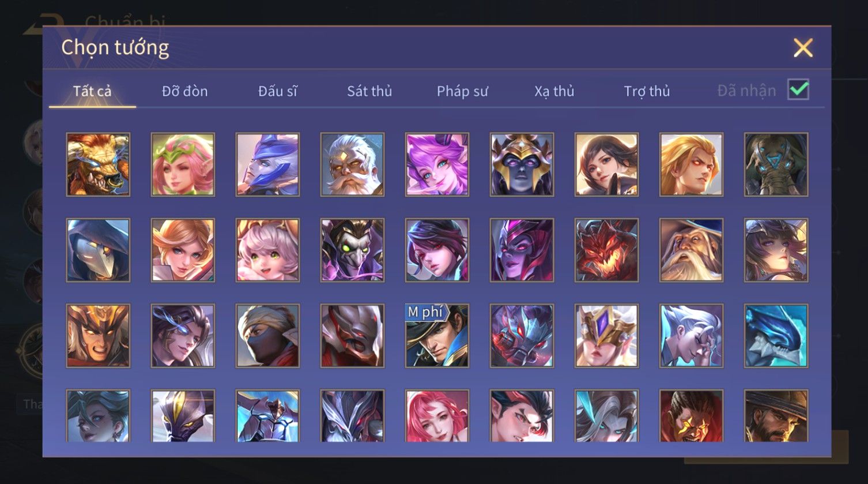The width and height of the screenshot is (868, 484).
Task: Select the golden lion beast hero portrait
Action: coord(98,164)
